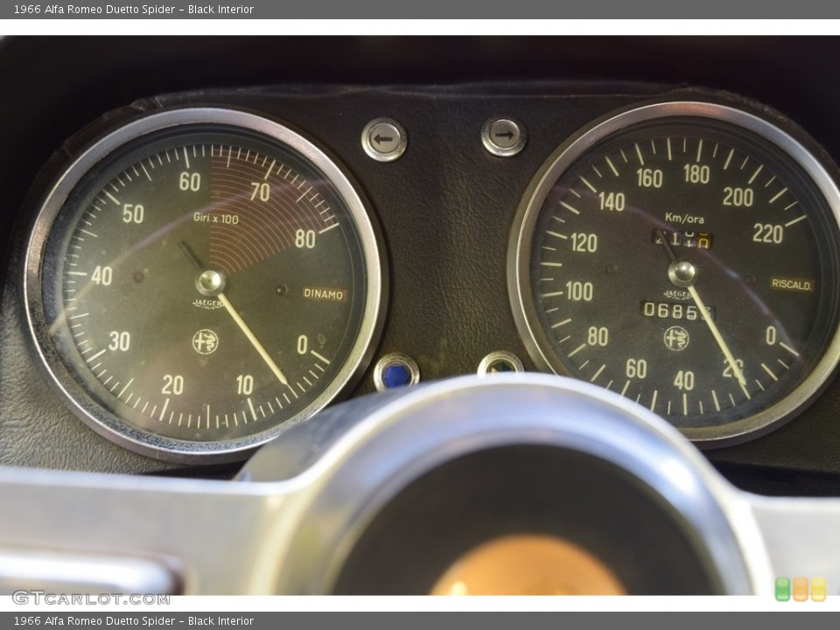Image resolution: width=840 pixels, height=630 pixels.
Task: Click the 160 mark on speedometer
Action: [x=649, y=178]
